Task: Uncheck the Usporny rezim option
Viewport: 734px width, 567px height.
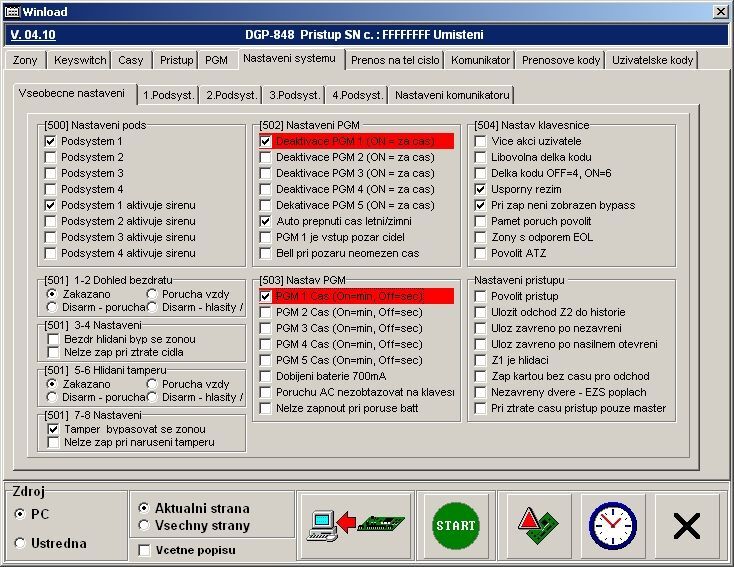Action: coord(481,189)
